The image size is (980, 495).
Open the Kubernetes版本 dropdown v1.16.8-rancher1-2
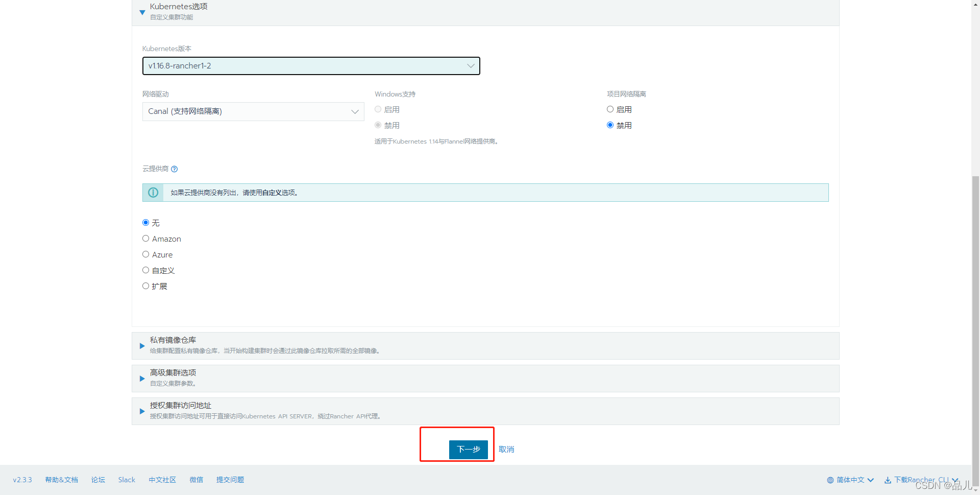(x=311, y=66)
